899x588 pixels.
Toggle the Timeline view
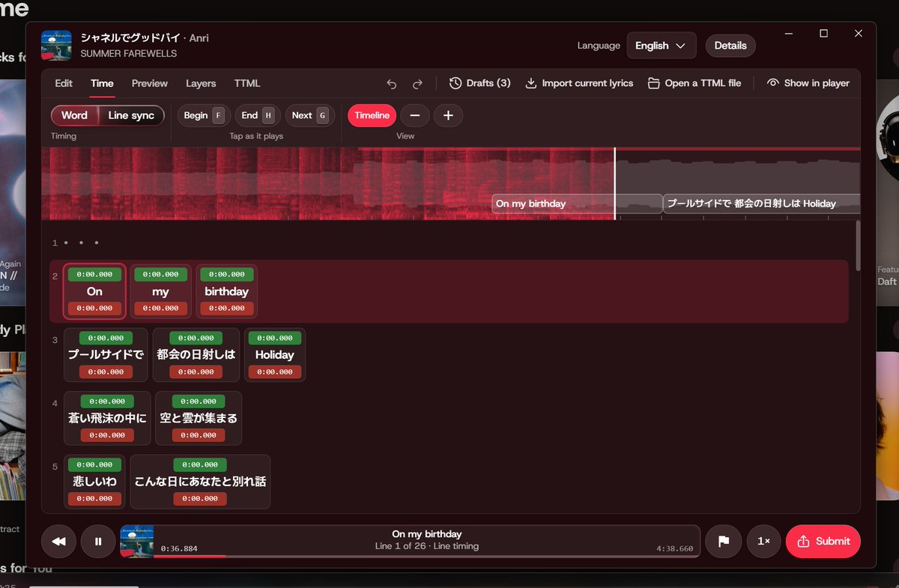(372, 115)
